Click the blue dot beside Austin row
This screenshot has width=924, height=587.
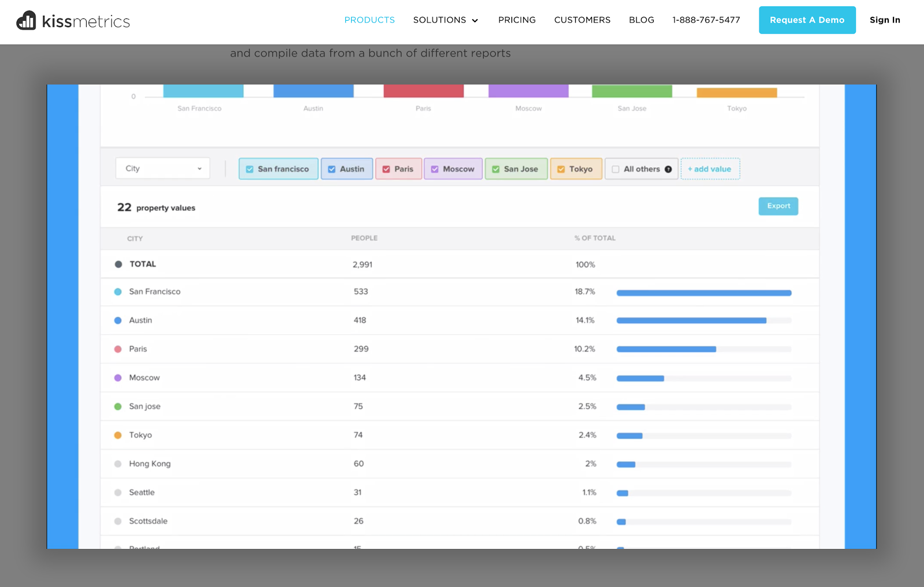[x=118, y=320]
